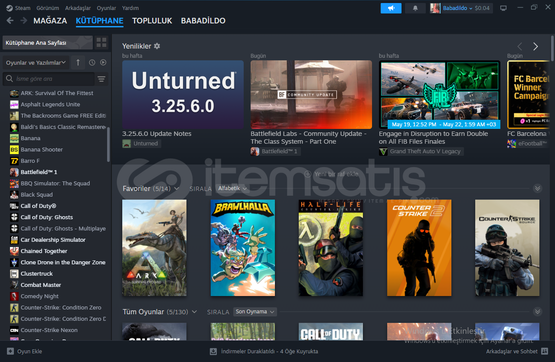Open the Oyunlar menu
555x362 pixels.
click(x=106, y=8)
